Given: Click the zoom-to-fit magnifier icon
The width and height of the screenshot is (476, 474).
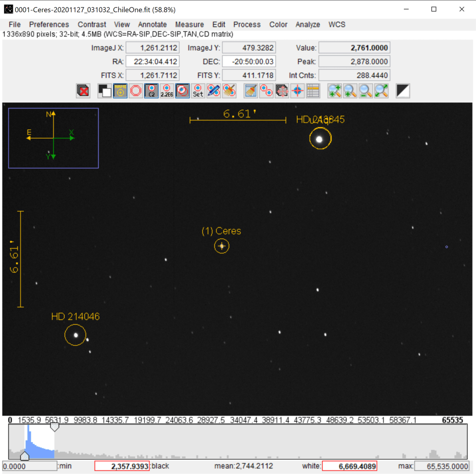Looking at the screenshot, I should click(x=382, y=91).
